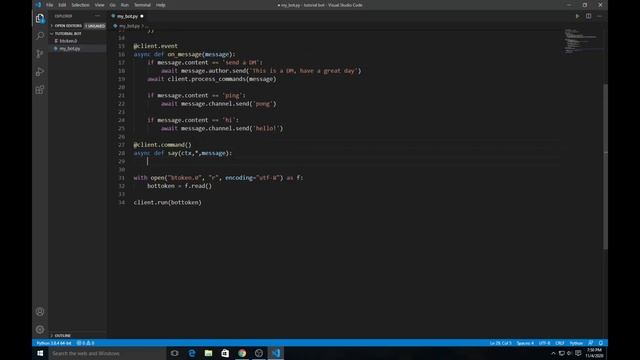640x360 pixels.
Task: Open the Run menu
Action: [x=124, y=5]
